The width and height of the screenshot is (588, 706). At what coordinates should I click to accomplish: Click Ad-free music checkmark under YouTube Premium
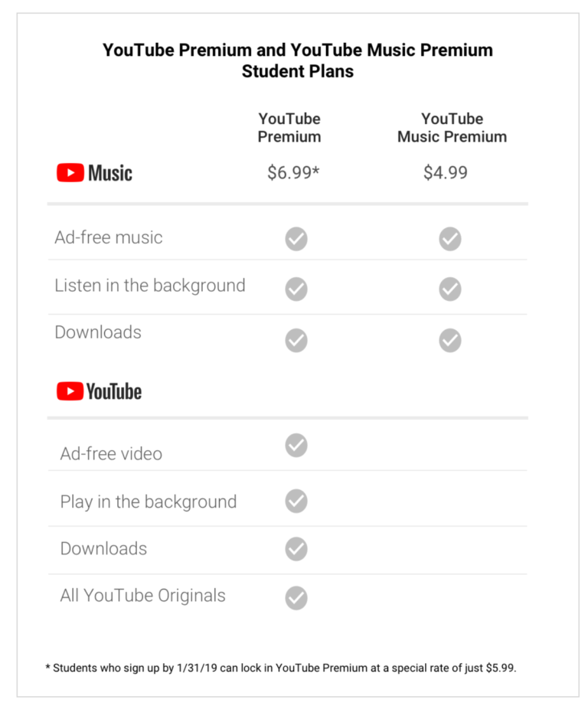pyautogui.click(x=296, y=239)
